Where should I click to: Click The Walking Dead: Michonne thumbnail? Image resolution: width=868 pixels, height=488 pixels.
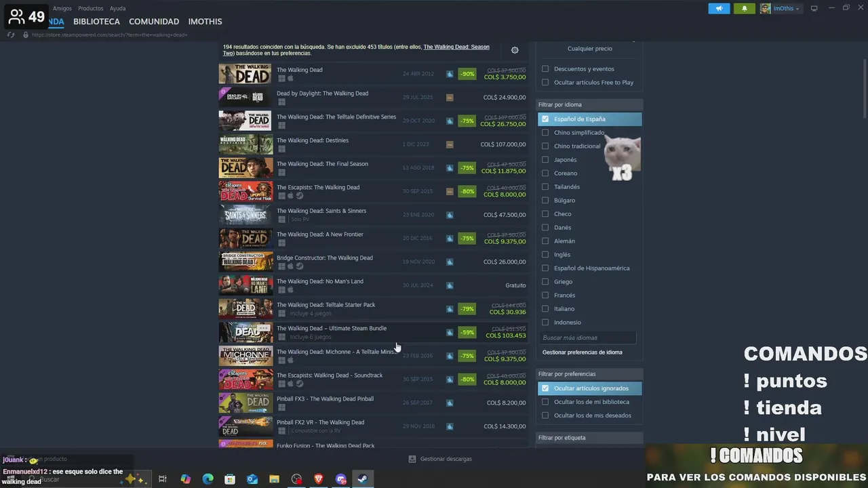[x=245, y=356]
